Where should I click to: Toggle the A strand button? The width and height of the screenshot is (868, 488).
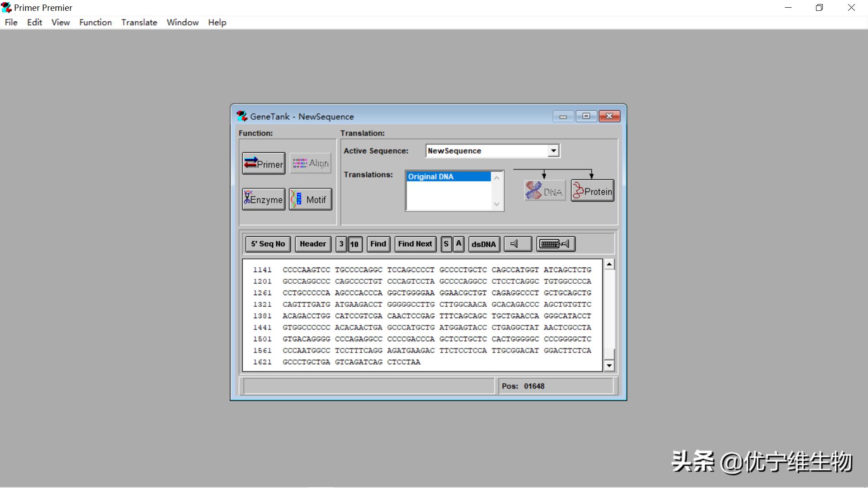pyautogui.click(x=458, y=244)
